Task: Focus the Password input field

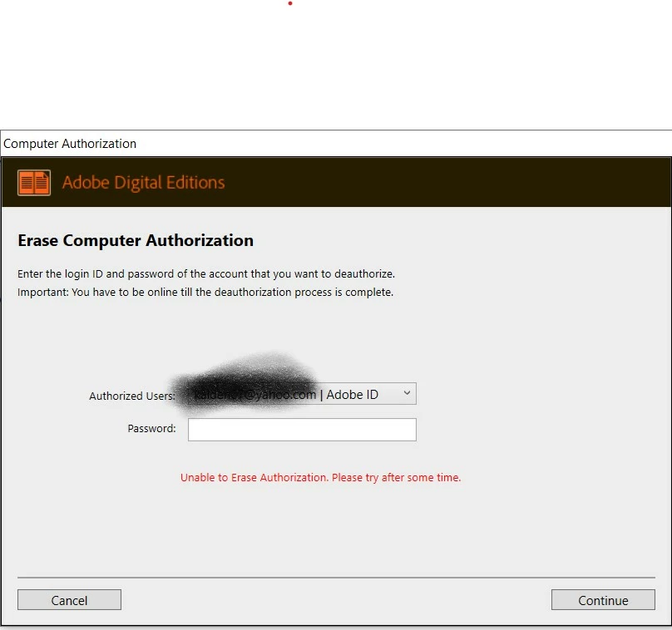Action: [x=302, y=430]
